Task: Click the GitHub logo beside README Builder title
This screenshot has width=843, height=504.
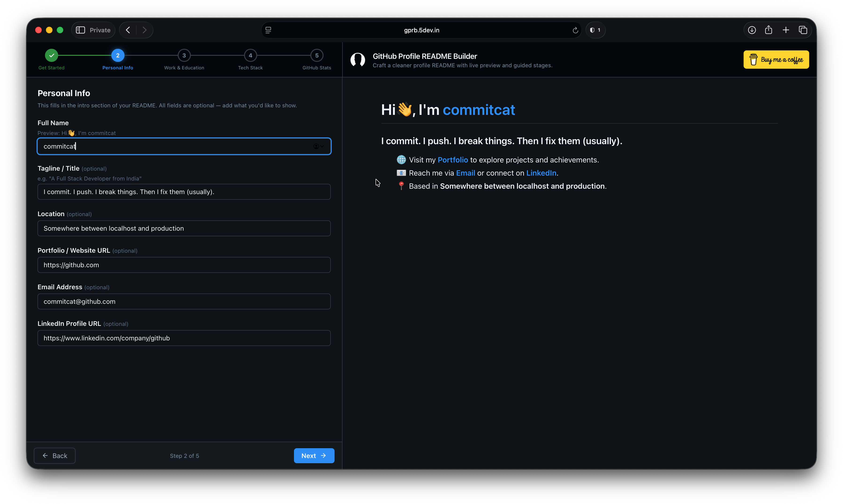Action: [358, 60]
